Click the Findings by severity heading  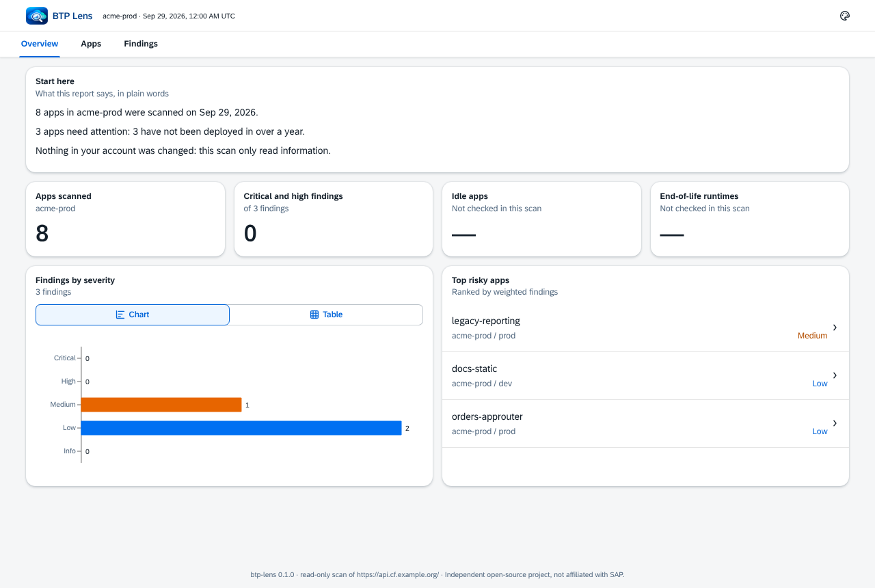75,280
